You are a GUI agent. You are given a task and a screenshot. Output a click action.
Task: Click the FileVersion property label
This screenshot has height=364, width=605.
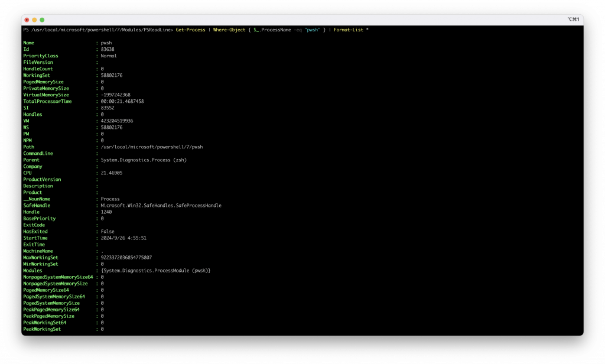tap(38, 63)
